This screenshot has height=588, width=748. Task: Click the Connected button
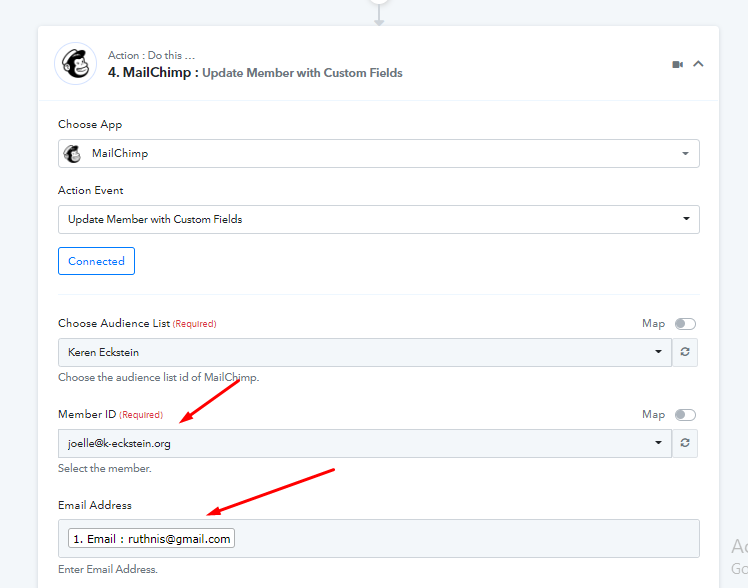pyautogui.click(x=96, y=261)
